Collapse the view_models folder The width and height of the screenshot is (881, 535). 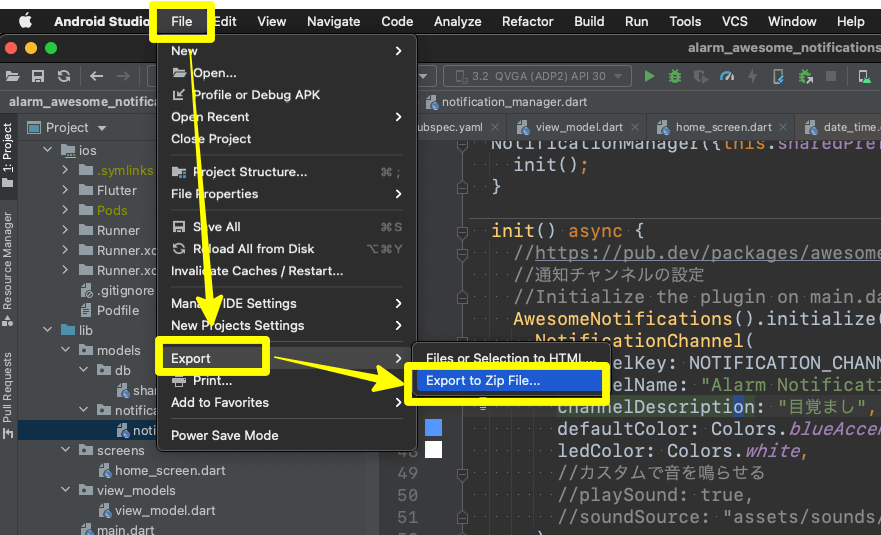tap(65, 490)
